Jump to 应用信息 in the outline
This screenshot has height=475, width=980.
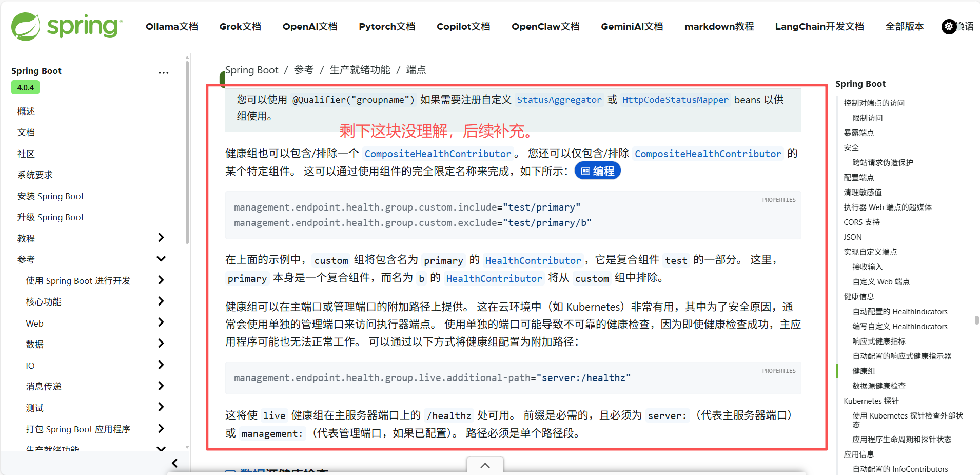pyautogui.click(x=859, y=454)
